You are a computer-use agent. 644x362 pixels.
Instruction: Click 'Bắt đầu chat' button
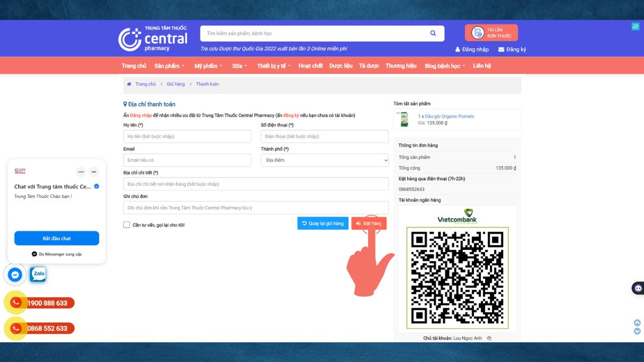(57, 238)
